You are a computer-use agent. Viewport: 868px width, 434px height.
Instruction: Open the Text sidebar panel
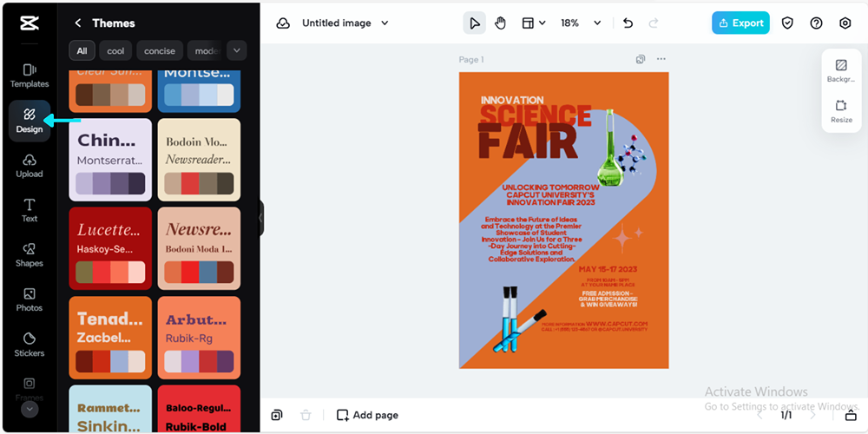pyautogui.click(x=30, y=211)
